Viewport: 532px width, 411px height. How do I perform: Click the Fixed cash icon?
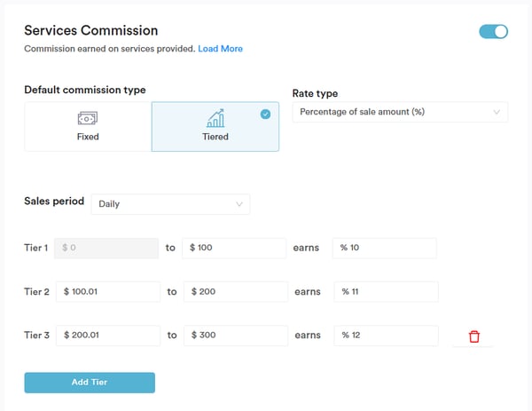coord(88,118)
